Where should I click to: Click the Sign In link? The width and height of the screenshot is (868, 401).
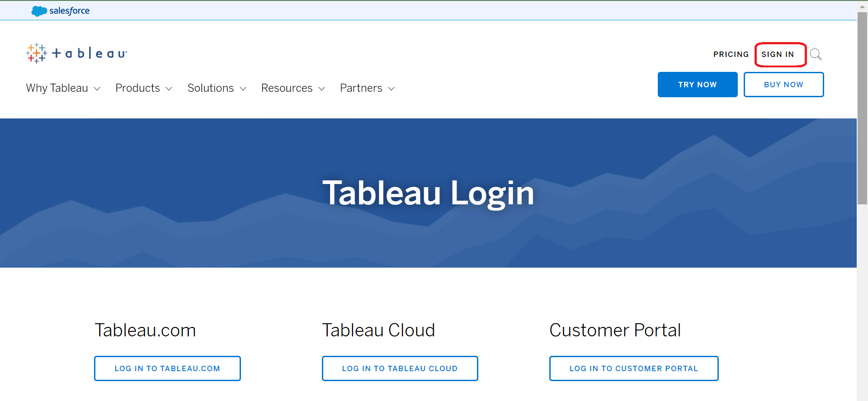(x=778, y=54)
